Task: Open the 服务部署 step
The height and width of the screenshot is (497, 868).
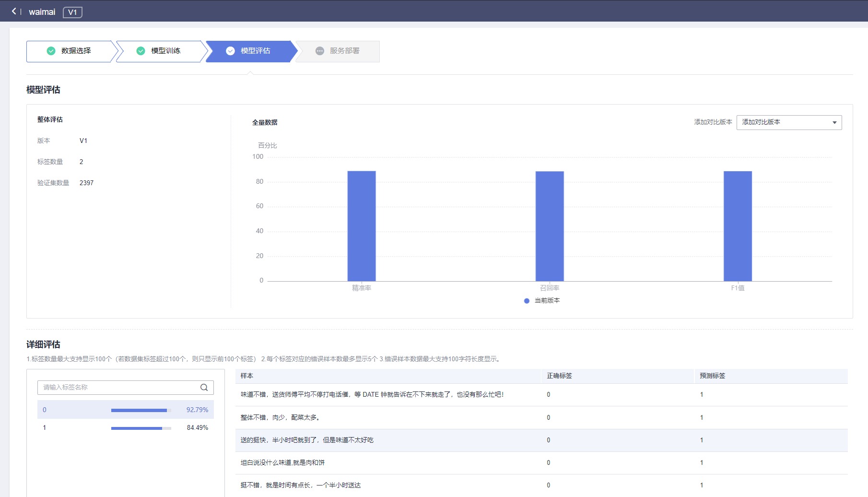Action: [344, 51]
